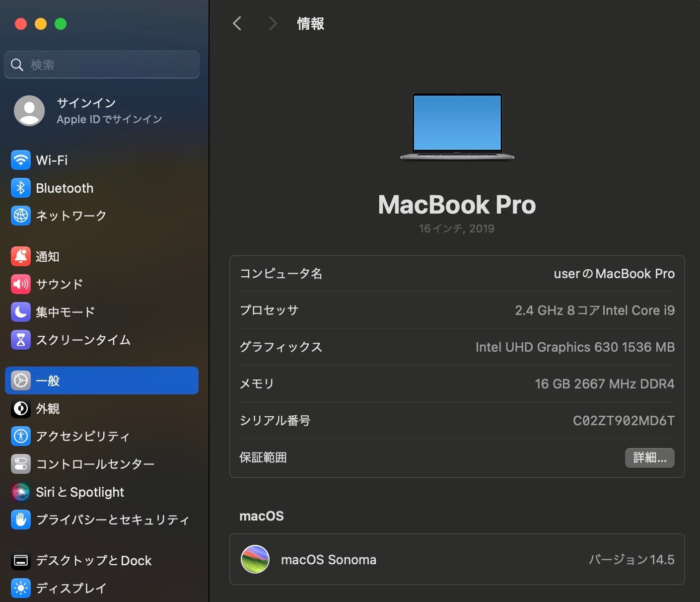The width and height of the screenshot is (700, 602).
Task: Open the プライバシーとセキュリティ hand icon
Action: click(x=21, y=520)
